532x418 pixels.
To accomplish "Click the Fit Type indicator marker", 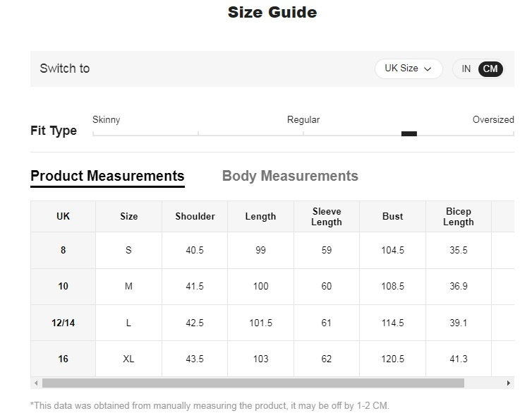I will (409, 133).
